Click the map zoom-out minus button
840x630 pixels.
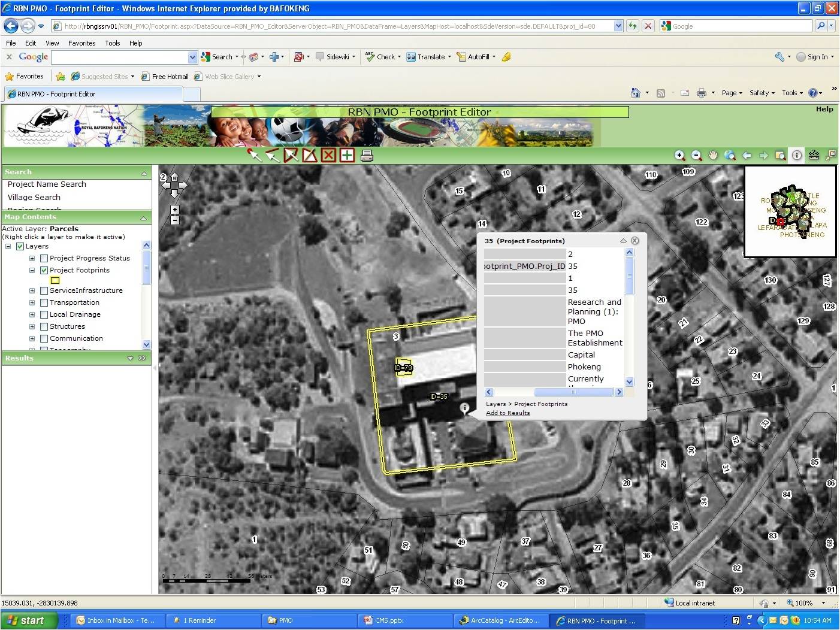[x=174, y=220]
